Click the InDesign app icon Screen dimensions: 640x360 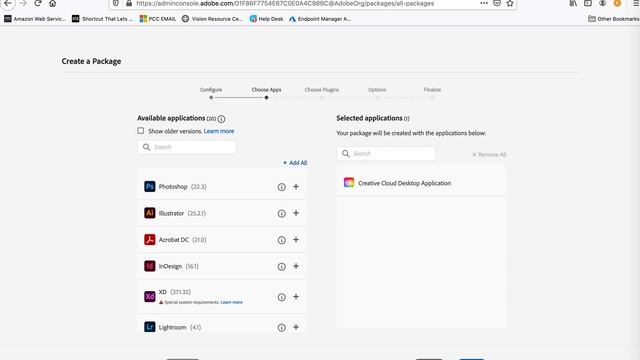click(150, 266)
